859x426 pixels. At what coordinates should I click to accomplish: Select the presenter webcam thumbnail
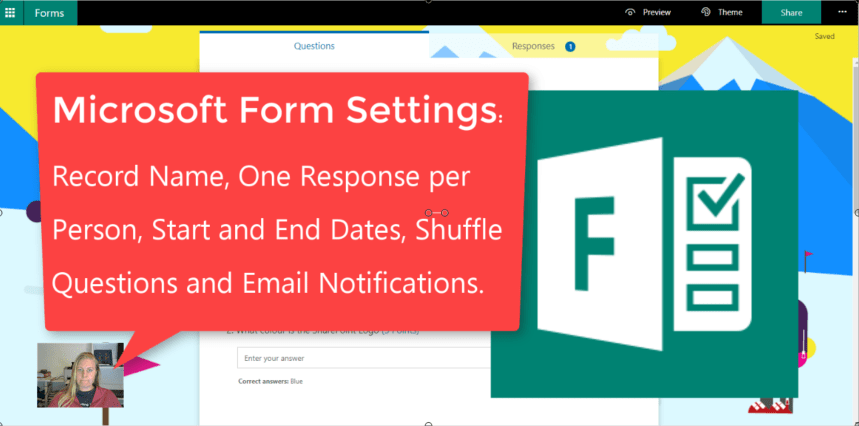(80, 375)
